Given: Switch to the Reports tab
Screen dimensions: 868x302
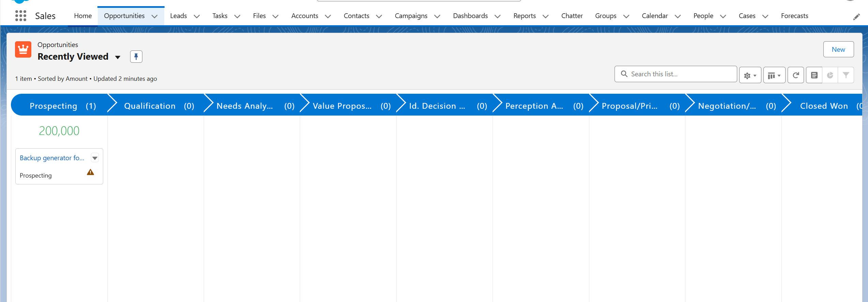Looking at the screenshot, I should pos(524,16).
